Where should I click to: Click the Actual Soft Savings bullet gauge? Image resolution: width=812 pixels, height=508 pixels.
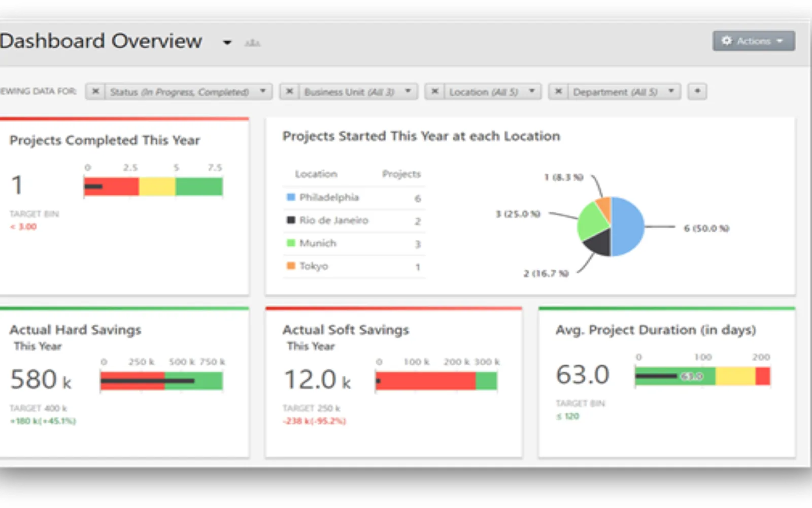[436, 380]
